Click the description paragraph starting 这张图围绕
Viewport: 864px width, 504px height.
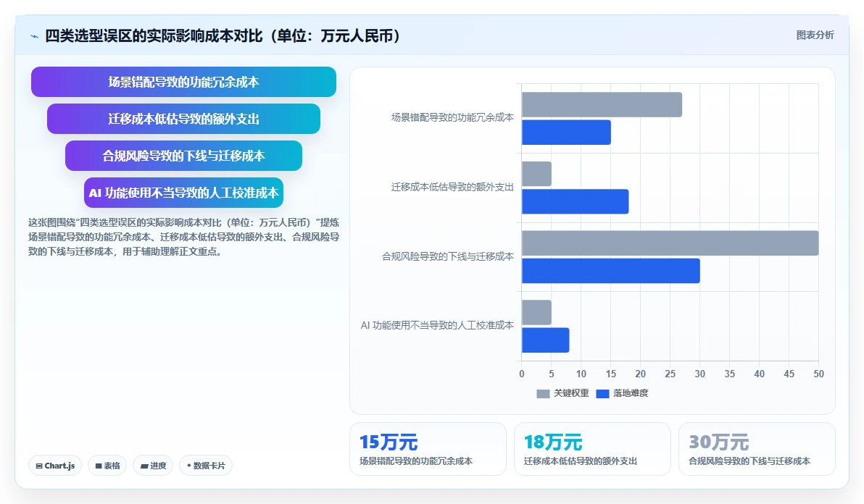pos(183,237)
